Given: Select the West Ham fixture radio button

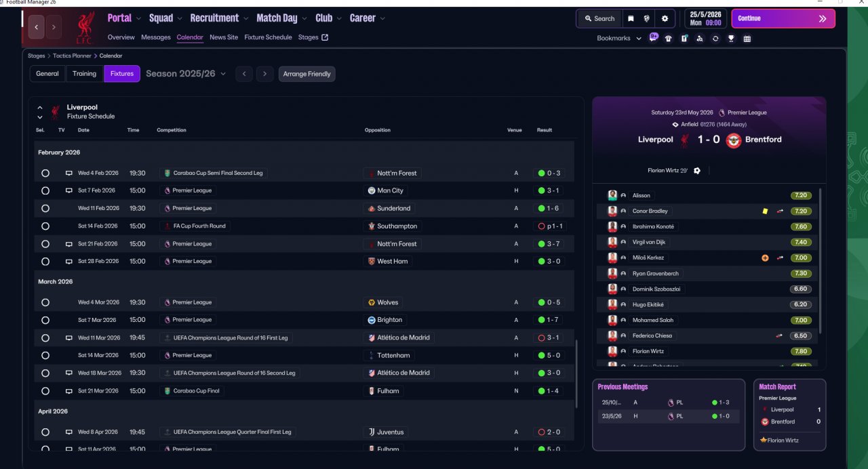Looking at the screenshot, I should click(x=45, y=261).
